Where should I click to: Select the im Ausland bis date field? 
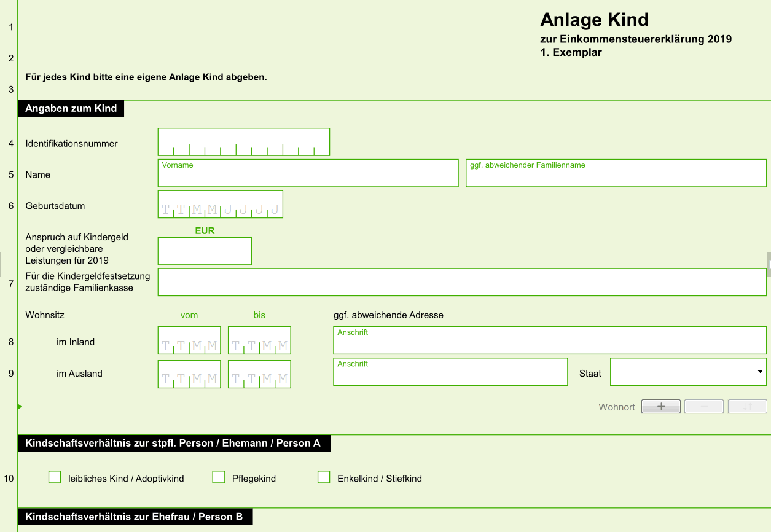point(259,374)
